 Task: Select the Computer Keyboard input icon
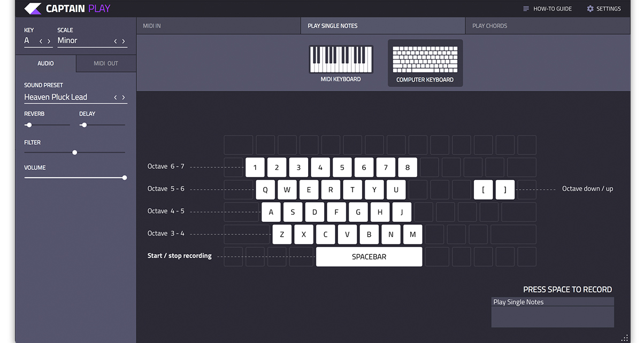pos(425,59)
